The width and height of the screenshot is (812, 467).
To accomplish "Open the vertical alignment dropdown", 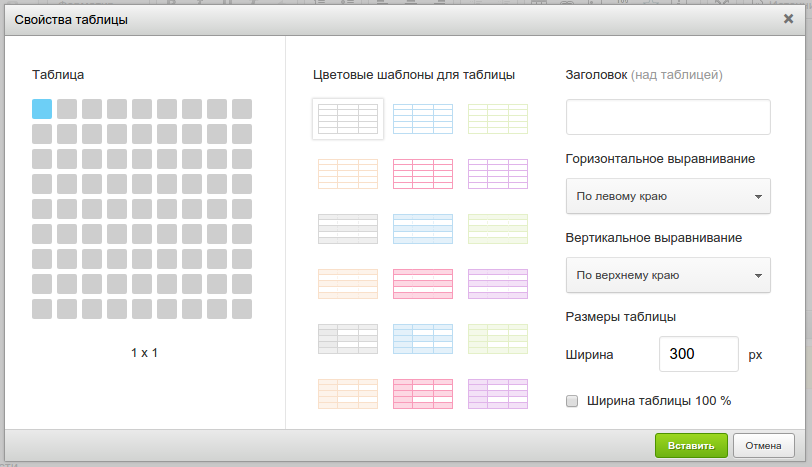I will click(x=668, y=275).
